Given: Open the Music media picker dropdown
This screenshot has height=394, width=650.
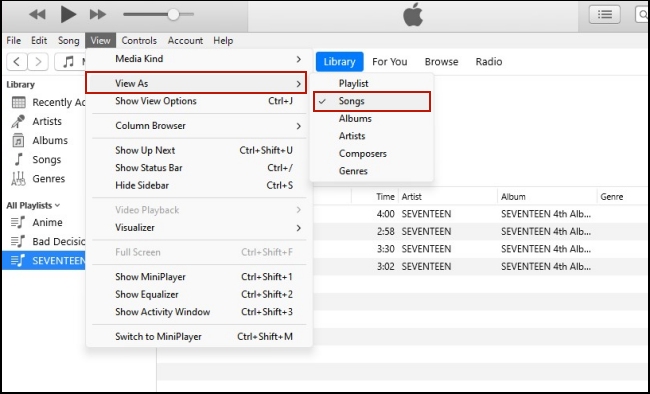Looking at the screenshot, I should click(x=70, y=62).
